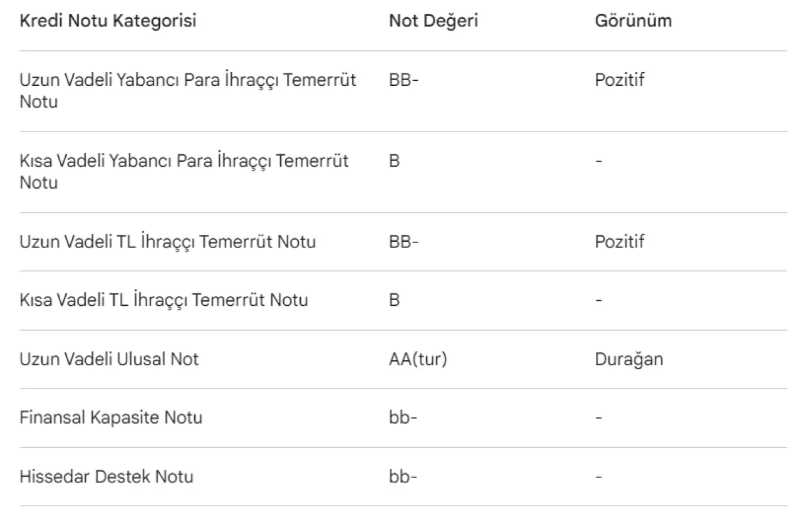Screen dimensions: 802x532
Task: Click the Kredi Notu Kategorisi column header
Action: pyautogui.click(x=108, y=21)
